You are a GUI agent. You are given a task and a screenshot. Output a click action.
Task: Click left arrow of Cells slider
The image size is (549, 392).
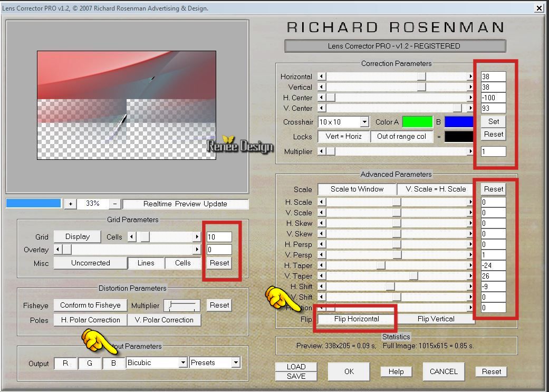point(132,237)
